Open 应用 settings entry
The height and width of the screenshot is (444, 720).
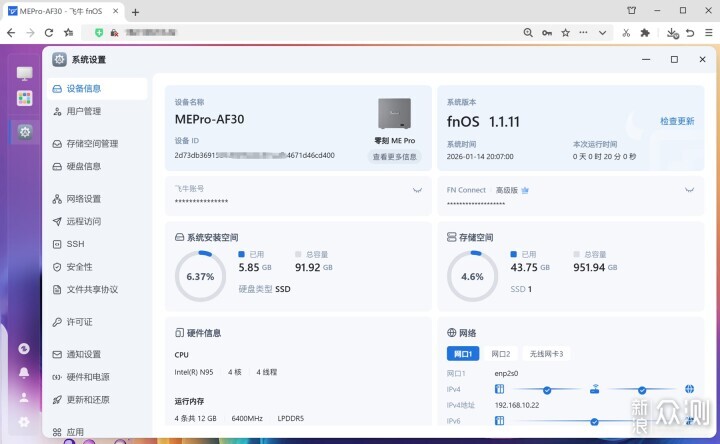click(97, 432)
